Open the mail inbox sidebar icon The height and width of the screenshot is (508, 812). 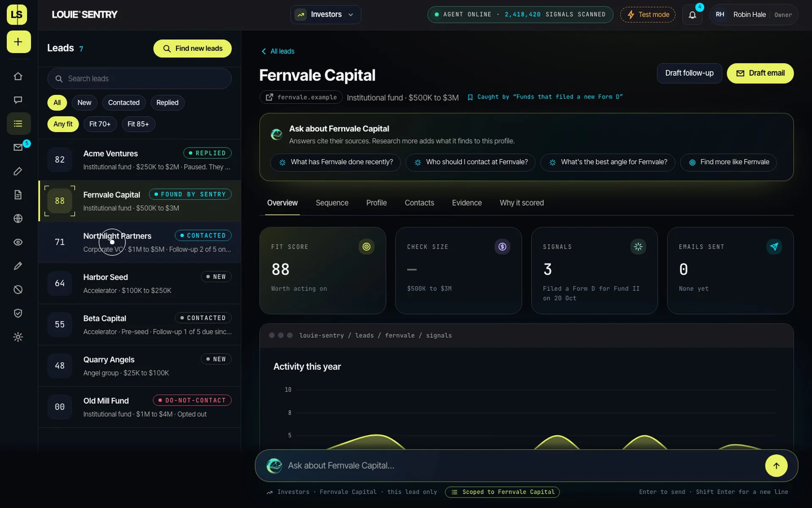click(x=18, y=147)
